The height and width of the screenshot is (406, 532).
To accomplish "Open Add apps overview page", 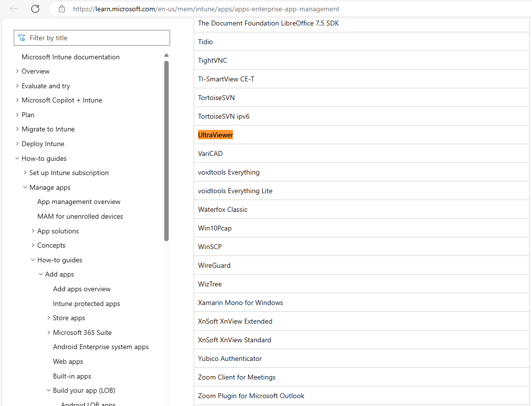I will tap(82, 289).
